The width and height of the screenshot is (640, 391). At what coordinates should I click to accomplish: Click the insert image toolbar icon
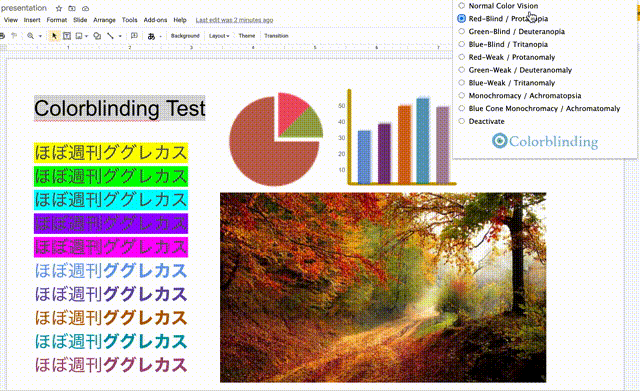[x=79, y=36]
